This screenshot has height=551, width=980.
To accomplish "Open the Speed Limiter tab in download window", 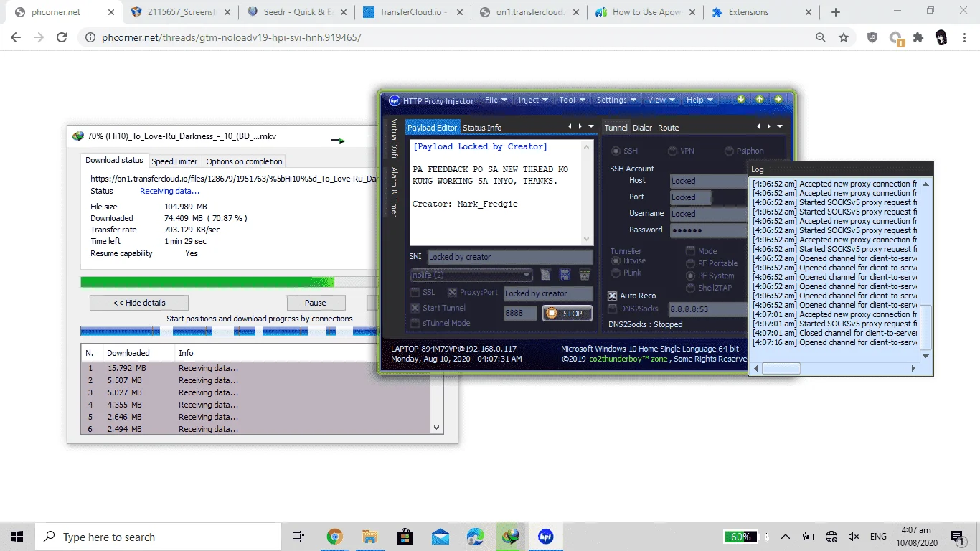I will [174, 161].
